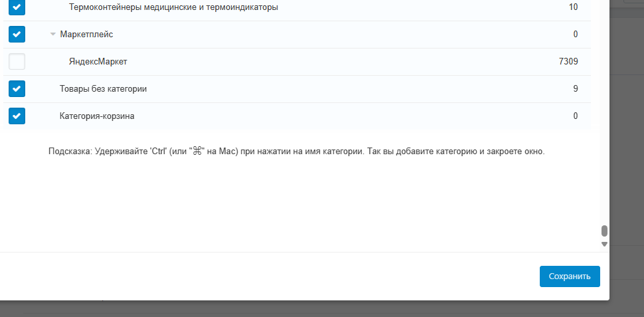Click the Подсказка hint text about Ctrl
This screenshot has width=644, height=317.
[x=296, y=152]
